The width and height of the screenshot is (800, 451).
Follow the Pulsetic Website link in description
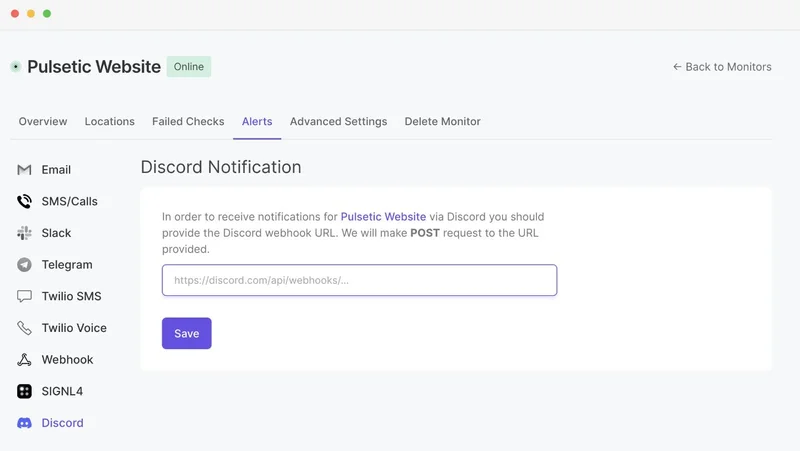[383, 217]
